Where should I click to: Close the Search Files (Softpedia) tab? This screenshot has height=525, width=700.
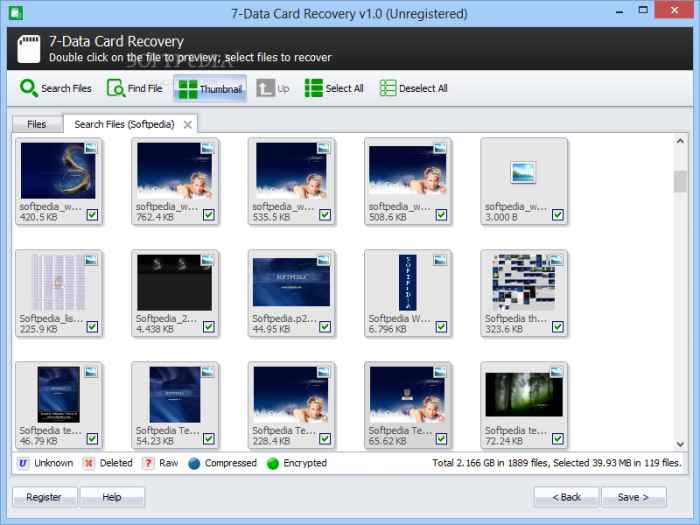point(187,125)
